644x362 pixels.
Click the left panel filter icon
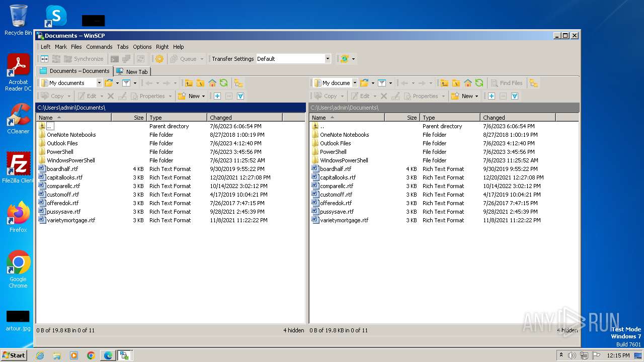tap(126, 83)
